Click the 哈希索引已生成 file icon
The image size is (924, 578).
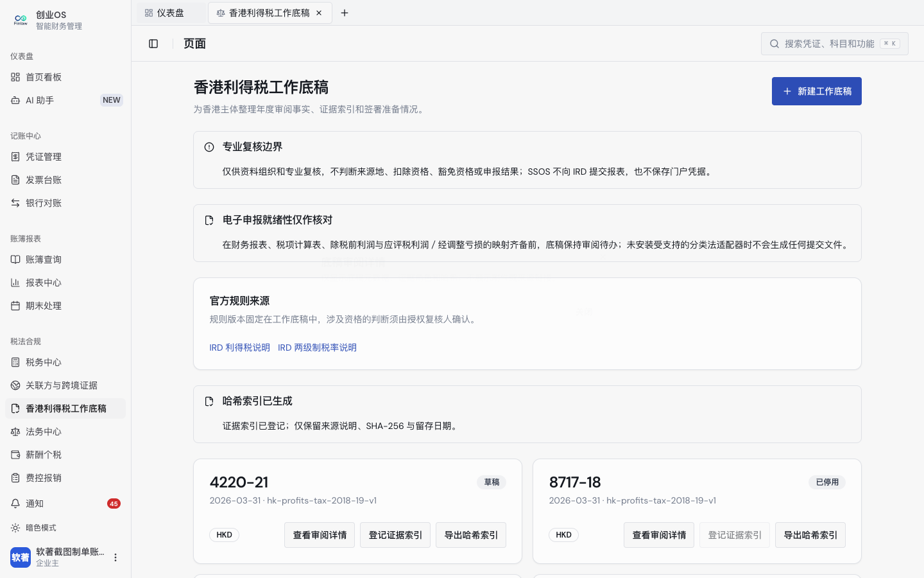click(209, 401)
